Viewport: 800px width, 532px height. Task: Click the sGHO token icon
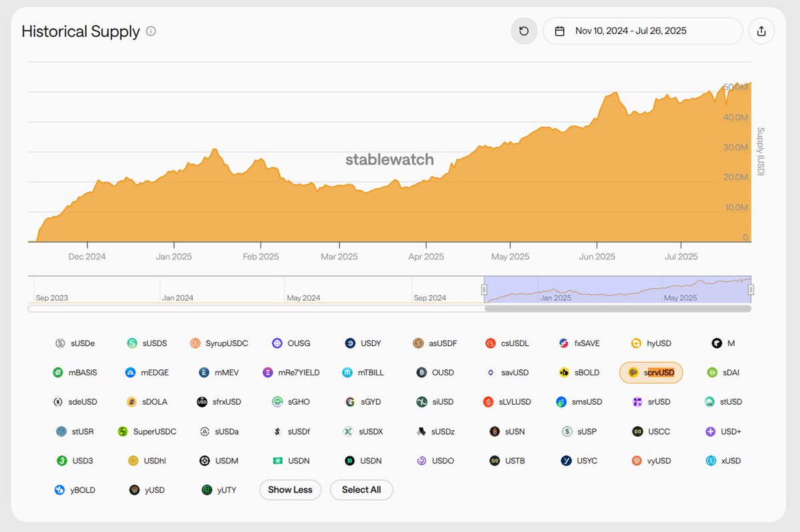coord(277,402)
